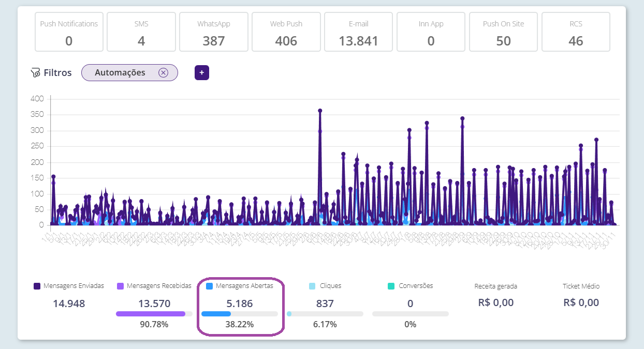
Task: Remove the Automações filter chip
Action: [x=163, y=73]
